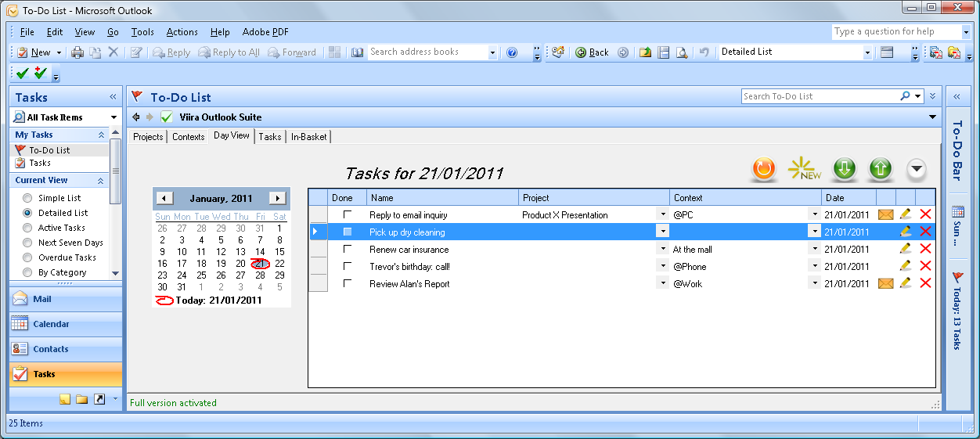The image size is (980, 439).
Task: Open the All Task Items dropdown
Action: pos(114,117)
